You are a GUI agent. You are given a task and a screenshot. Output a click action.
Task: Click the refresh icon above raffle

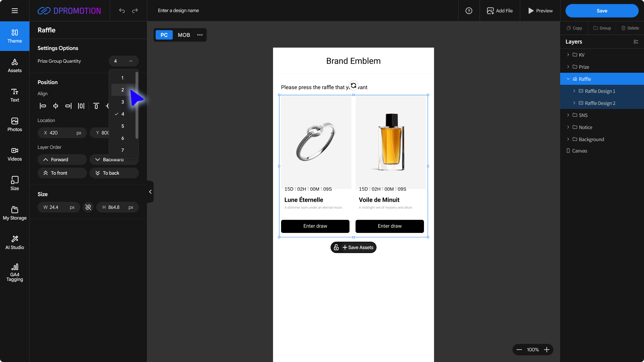(x=354, y=85)
